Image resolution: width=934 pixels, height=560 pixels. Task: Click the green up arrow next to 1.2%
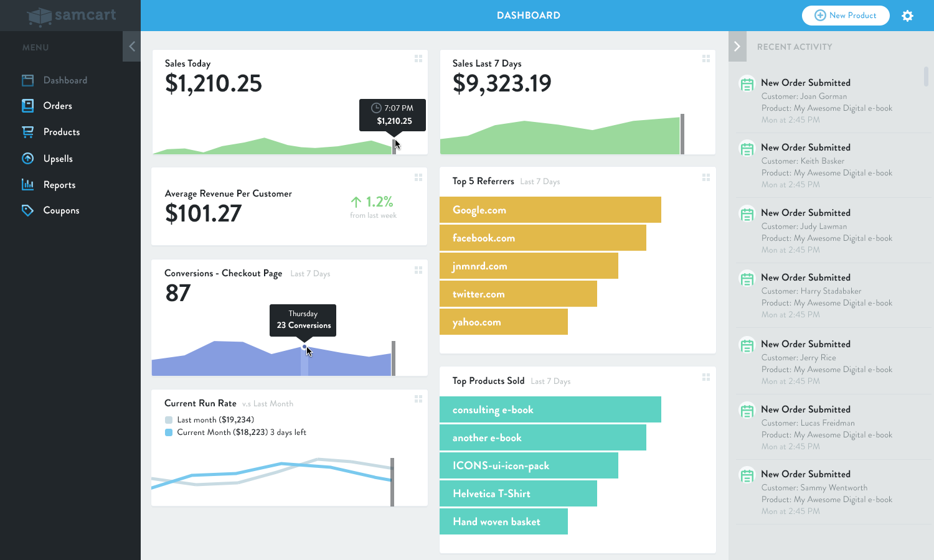[356, 202]
